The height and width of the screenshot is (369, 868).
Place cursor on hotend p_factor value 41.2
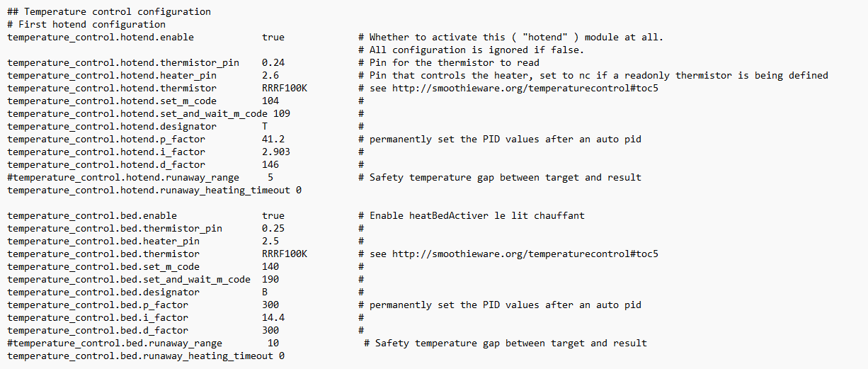(273, 139)
